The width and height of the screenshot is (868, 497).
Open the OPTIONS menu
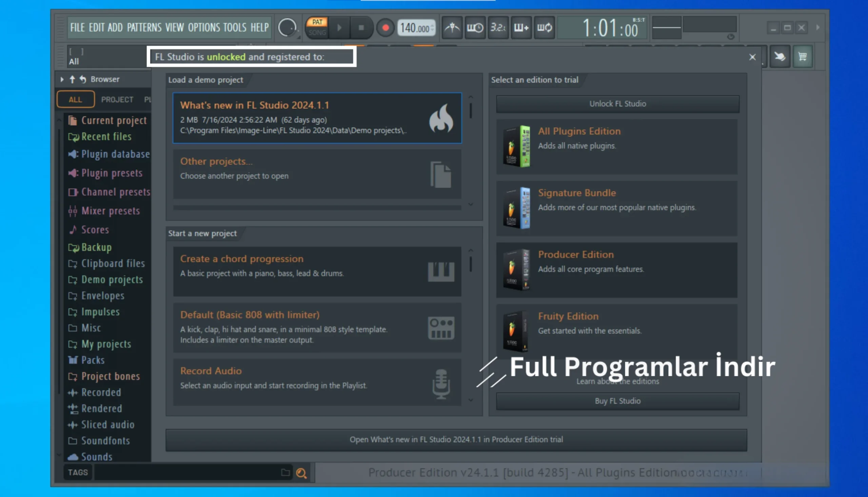pyautogui.click(x=204, y=27)
